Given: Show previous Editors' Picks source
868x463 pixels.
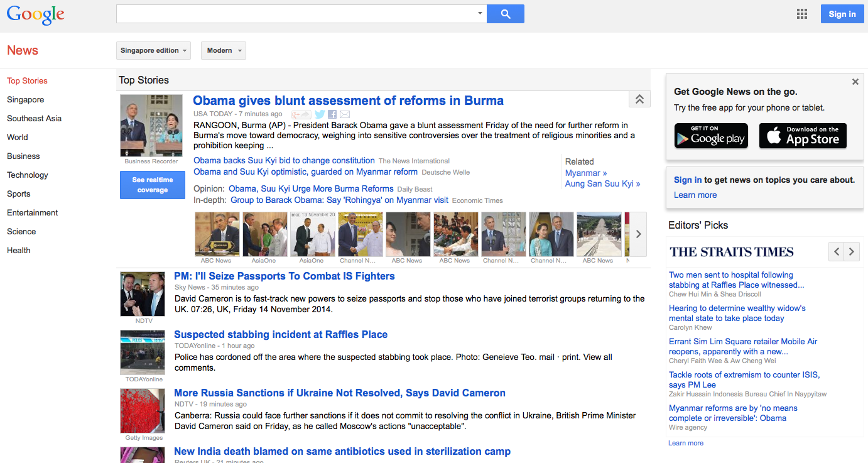Looking at the screenshot, I should (836, 252).
